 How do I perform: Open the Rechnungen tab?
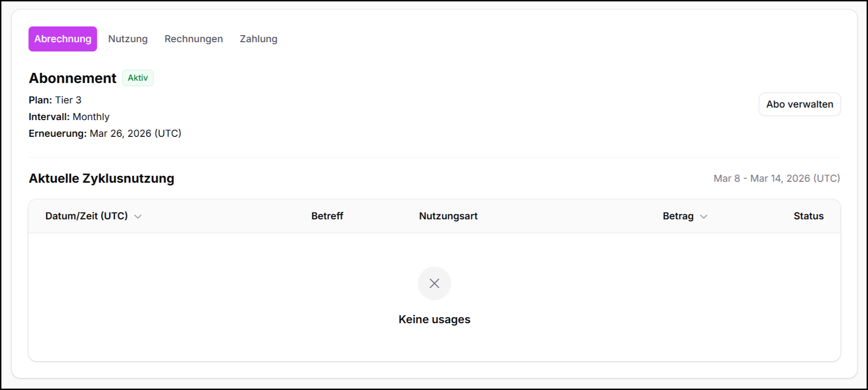coord(194,39)
